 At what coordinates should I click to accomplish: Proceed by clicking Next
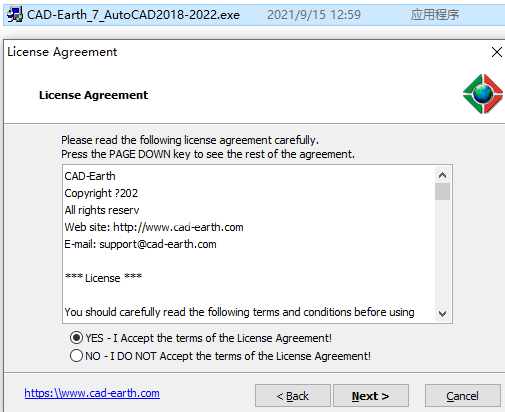click(x=371, y=396)
